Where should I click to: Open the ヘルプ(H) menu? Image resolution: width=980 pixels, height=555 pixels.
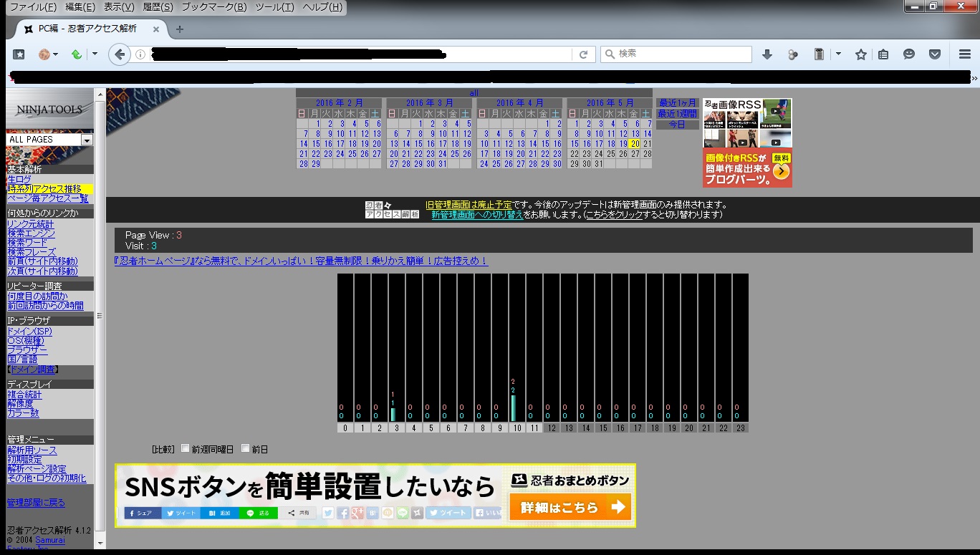(x=322, y=7)
